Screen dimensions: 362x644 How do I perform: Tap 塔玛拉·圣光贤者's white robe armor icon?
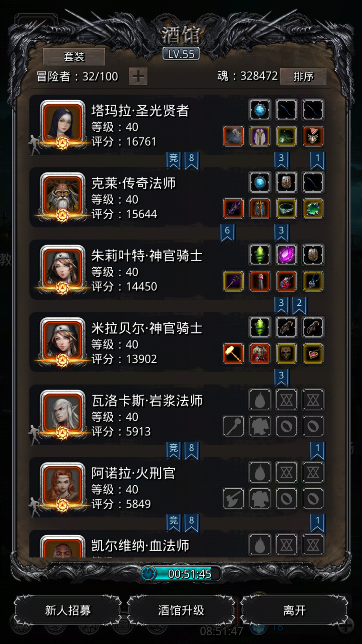click(260, 136)
